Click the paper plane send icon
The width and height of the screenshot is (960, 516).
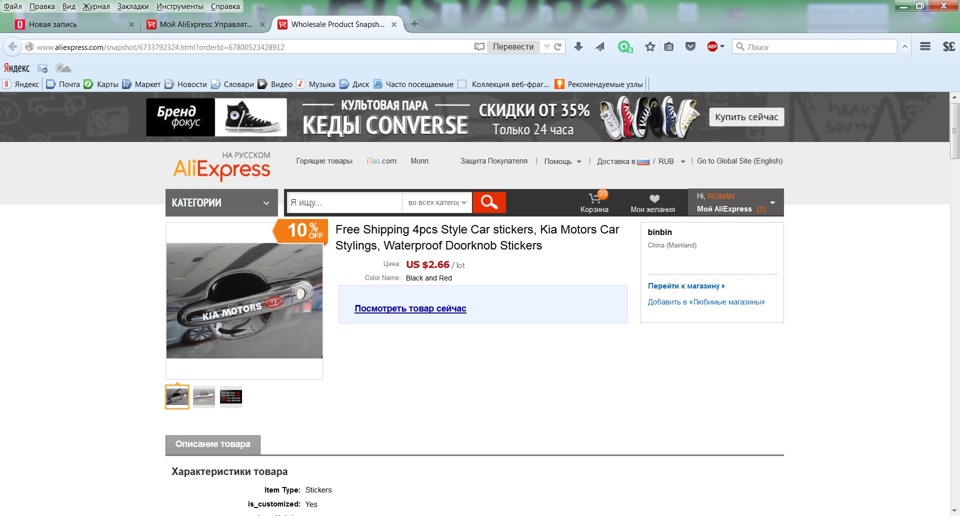pos(600,47)
